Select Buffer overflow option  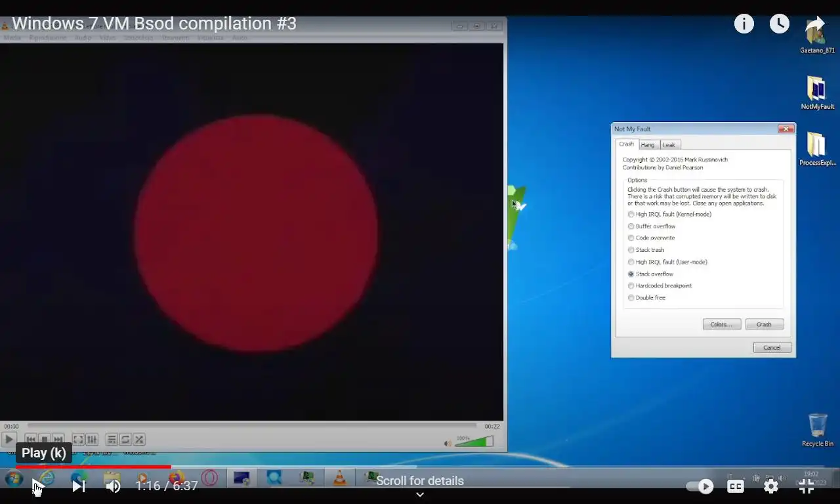[652, 226]
